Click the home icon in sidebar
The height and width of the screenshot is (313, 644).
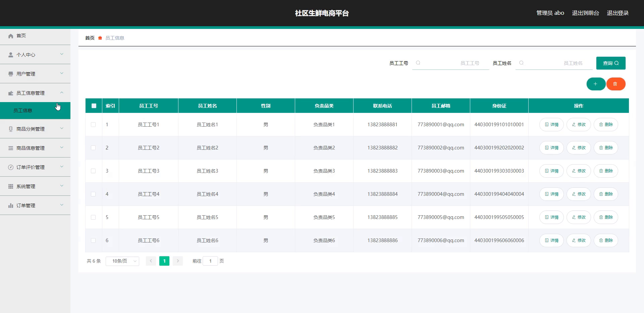pos(11,36)
